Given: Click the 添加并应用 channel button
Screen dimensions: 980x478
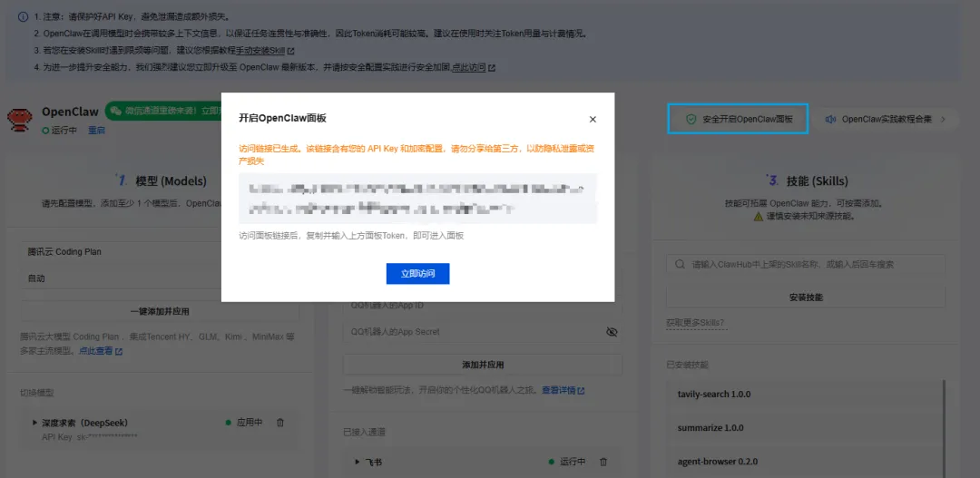Looking at the screenshot, I should coord(483,365).
